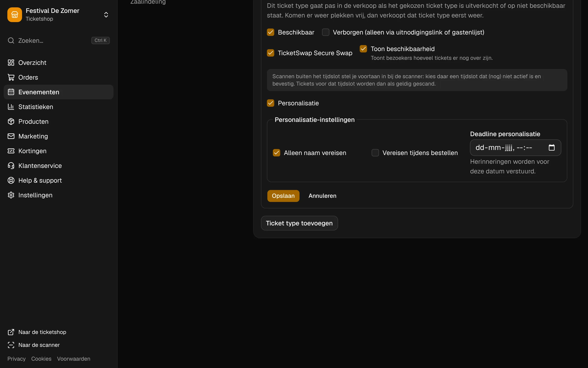Click the Instellingen gear icon
The height and width of the screenshot is (368, 588).
click(x=11, y=195)
